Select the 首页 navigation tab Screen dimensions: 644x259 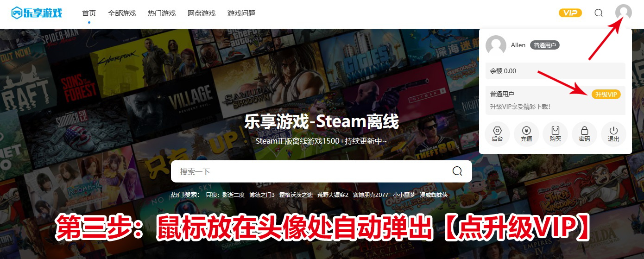point(89,13)
